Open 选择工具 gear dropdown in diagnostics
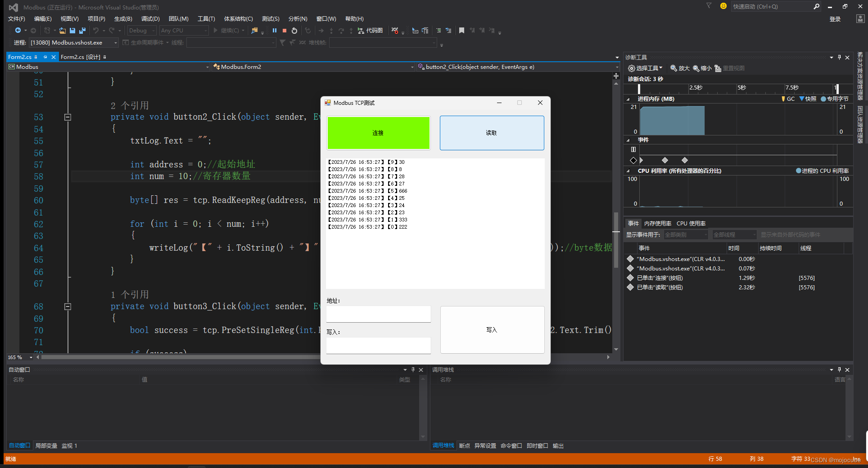The height and width of the screenshot is (468, 868). pos(645,68)
